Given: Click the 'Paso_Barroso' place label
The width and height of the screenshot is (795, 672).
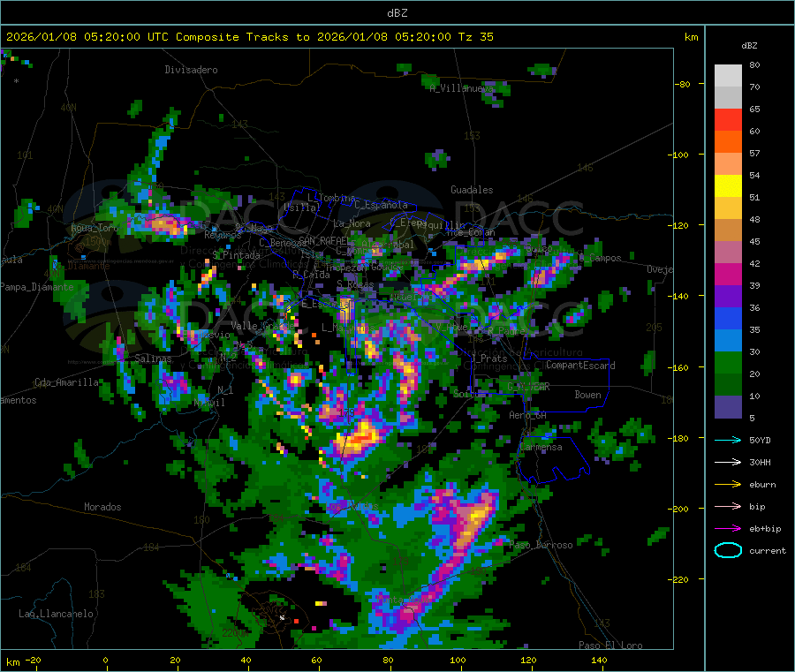Looking at the screenshot, I should (x=541, y=545).
